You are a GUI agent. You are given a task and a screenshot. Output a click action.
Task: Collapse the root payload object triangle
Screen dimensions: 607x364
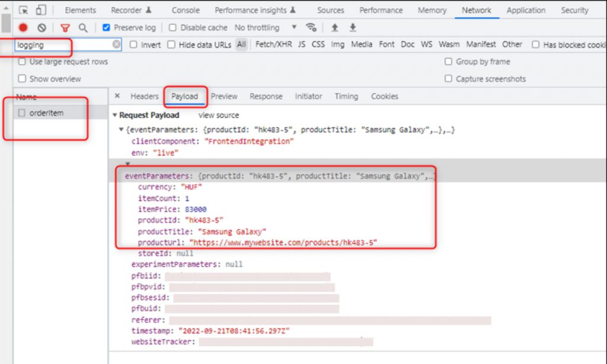[x=121, y=130]
